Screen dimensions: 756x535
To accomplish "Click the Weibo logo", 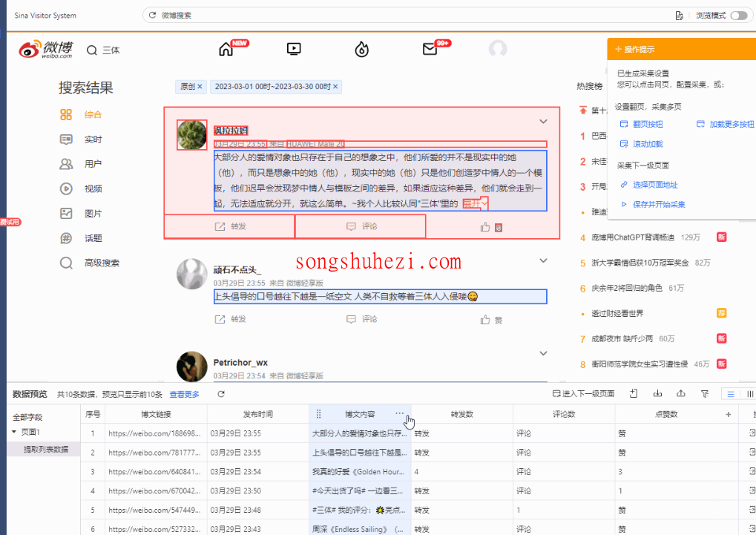I will (x=45, y=49).
